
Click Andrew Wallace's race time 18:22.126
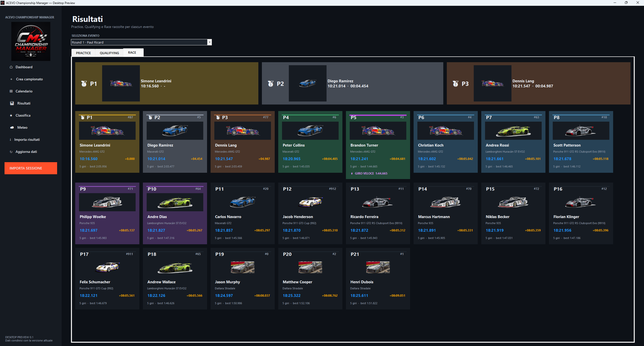point(156,296)
